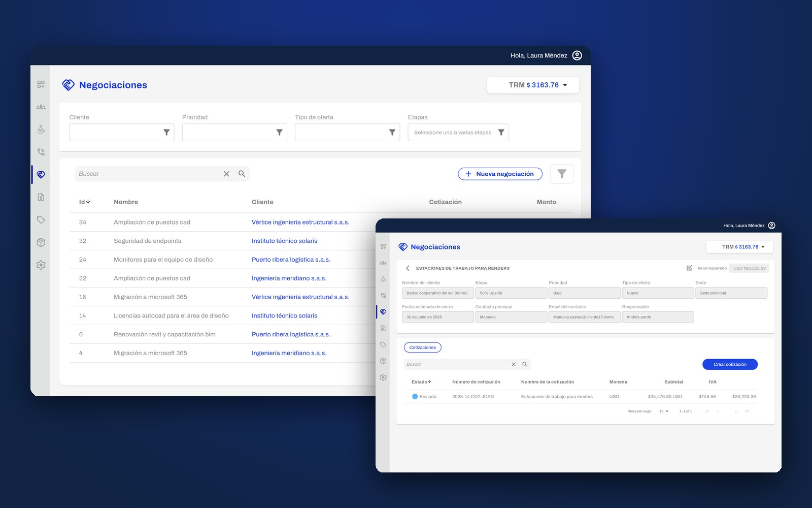This screenshot has width=812, height=508.
Task: Select quotation number 2025-14 COT JCAD
Action: (473, 396)
